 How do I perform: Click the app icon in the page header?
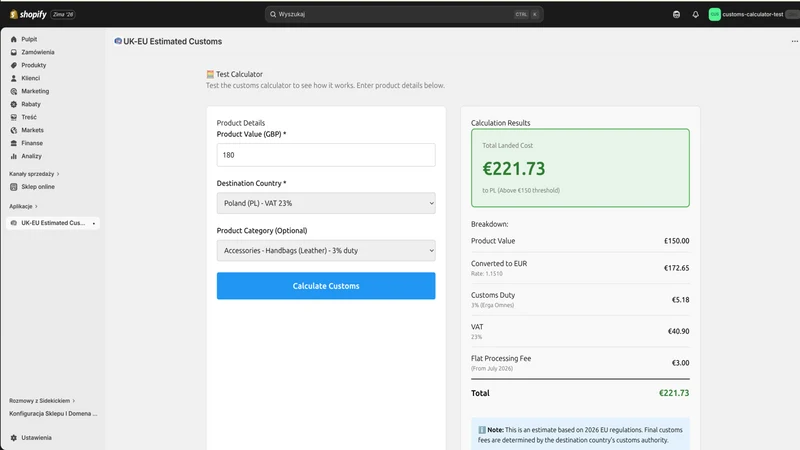118,41
